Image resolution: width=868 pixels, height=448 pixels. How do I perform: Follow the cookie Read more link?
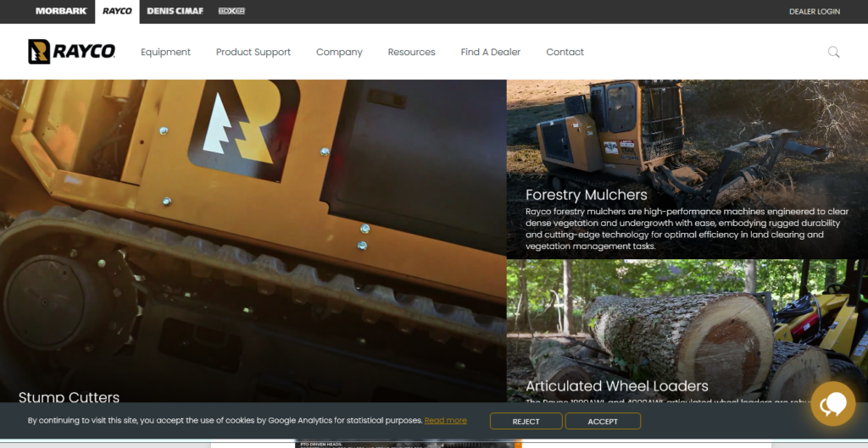pos(446,420)
